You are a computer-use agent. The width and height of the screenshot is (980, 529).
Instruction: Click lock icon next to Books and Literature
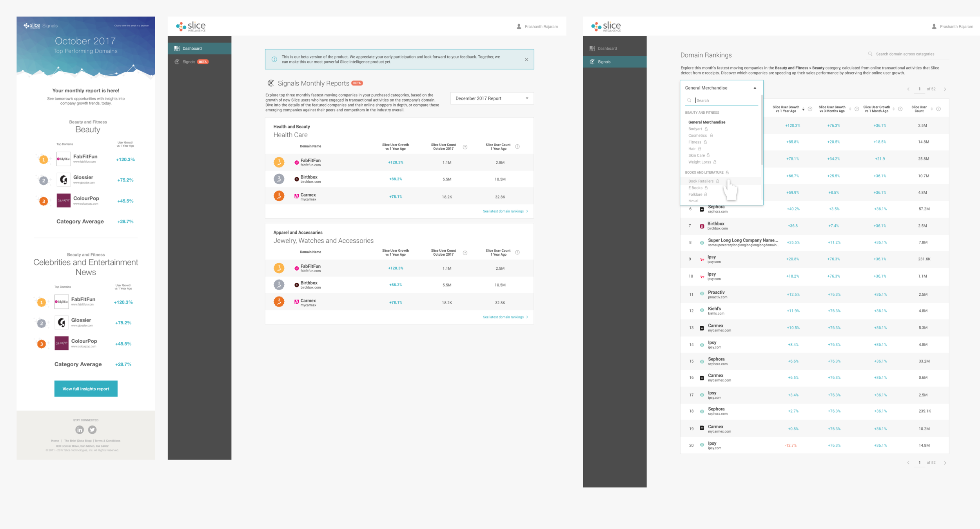pyautogui.click(x=727, y=172)
